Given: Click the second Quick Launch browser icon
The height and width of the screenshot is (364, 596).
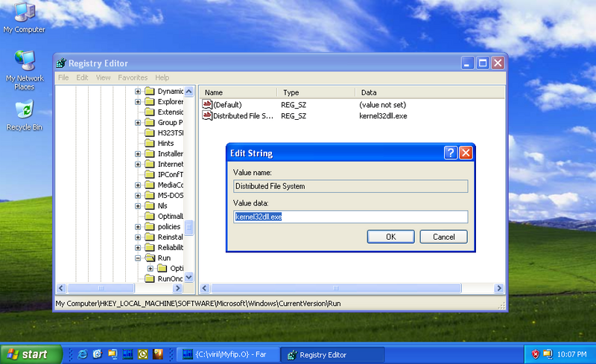Looking at the screenshot, I should 98,354.
